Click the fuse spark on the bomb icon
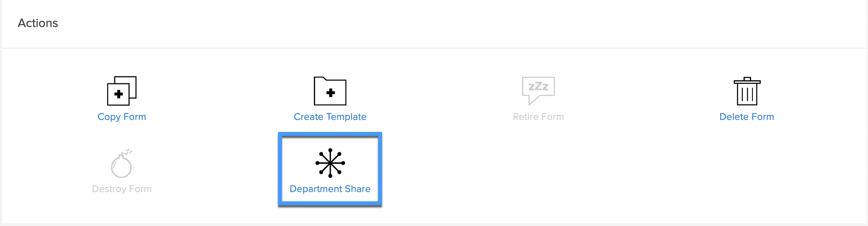 pyautogui.click(x=129, y=151)
